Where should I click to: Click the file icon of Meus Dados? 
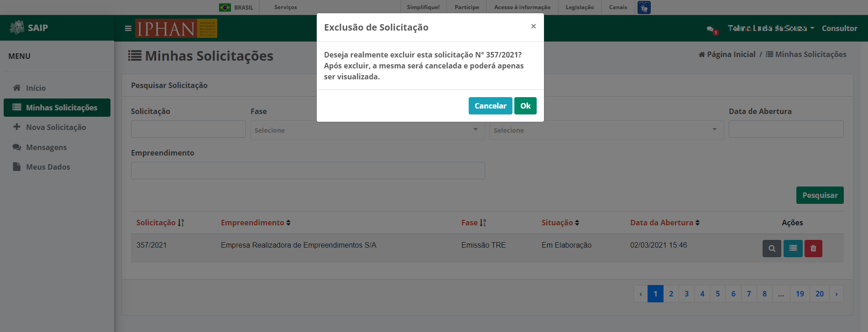pyautogui.click(x=17, y=166)
